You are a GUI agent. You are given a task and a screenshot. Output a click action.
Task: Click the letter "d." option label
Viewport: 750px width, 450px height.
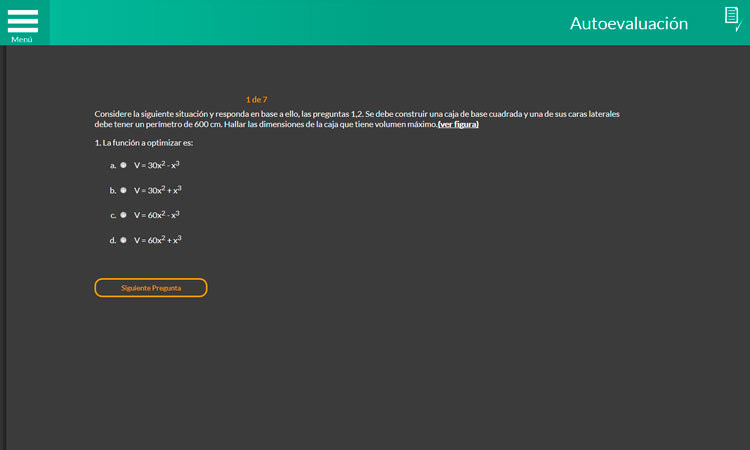click(x=113, y=240)
